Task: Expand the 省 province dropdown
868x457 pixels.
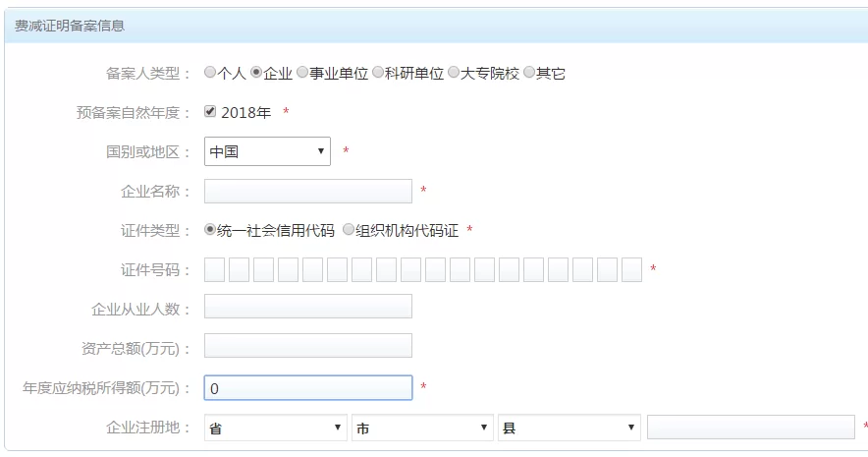Action: (275, 428)
